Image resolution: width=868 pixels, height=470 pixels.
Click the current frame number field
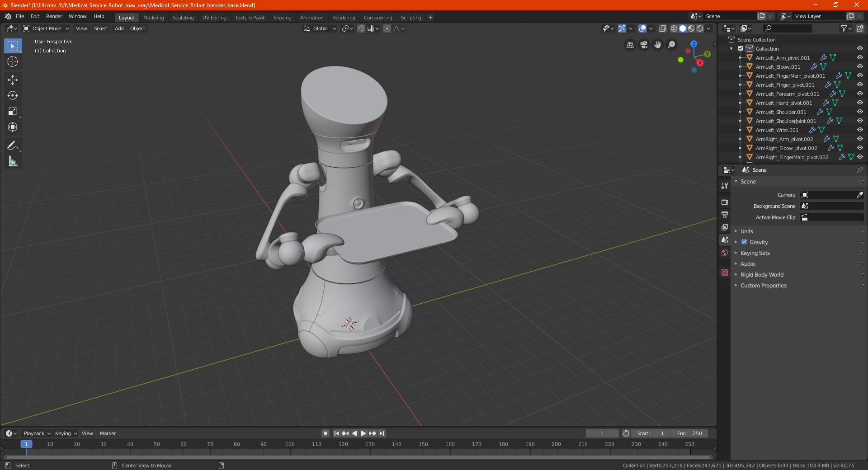(x=602, y=433)
